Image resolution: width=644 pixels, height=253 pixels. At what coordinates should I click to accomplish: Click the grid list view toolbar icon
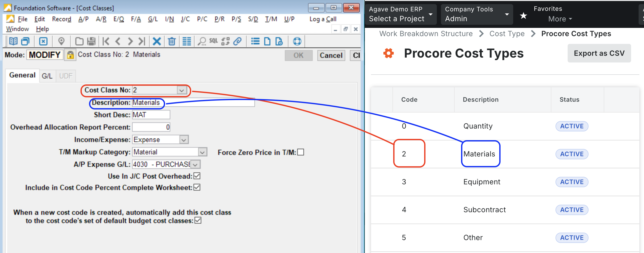pyautogui.click(x=187, y=41)
